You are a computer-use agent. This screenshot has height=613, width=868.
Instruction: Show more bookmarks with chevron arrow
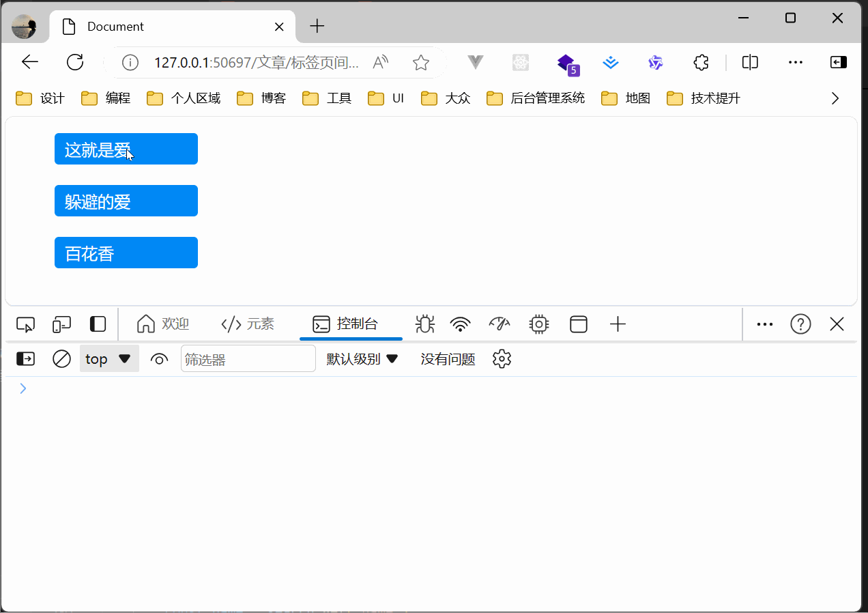[x=835, y=98]
